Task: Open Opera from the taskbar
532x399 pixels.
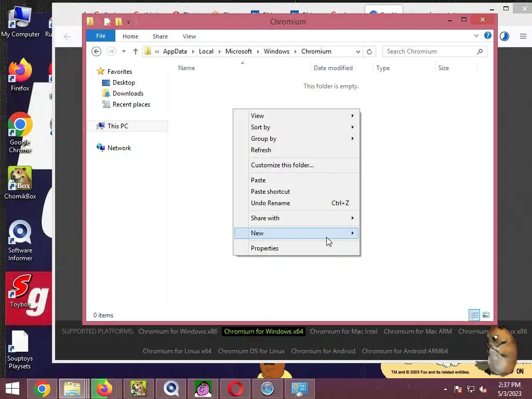Action: 235,389
